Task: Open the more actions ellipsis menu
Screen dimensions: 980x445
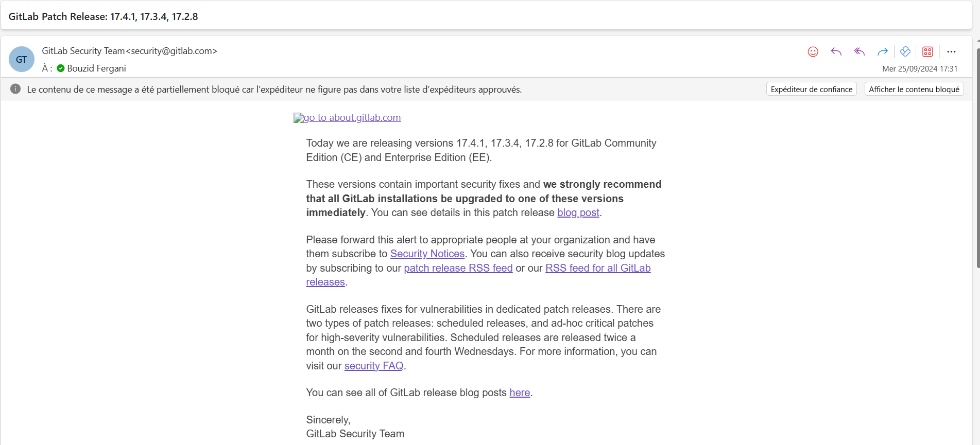Action: tap(951, 51)
